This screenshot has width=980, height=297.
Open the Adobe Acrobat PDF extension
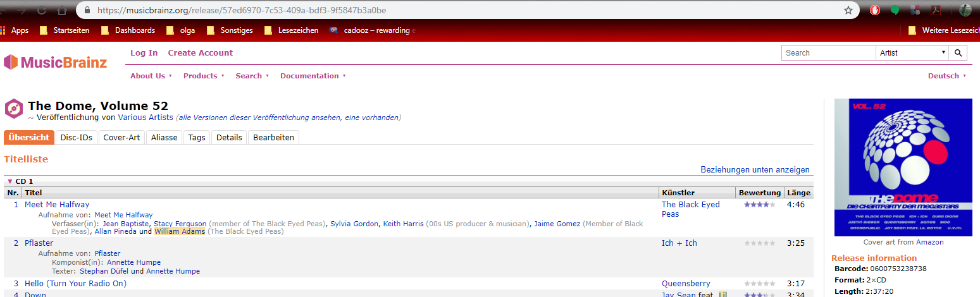tap(934, 10)
